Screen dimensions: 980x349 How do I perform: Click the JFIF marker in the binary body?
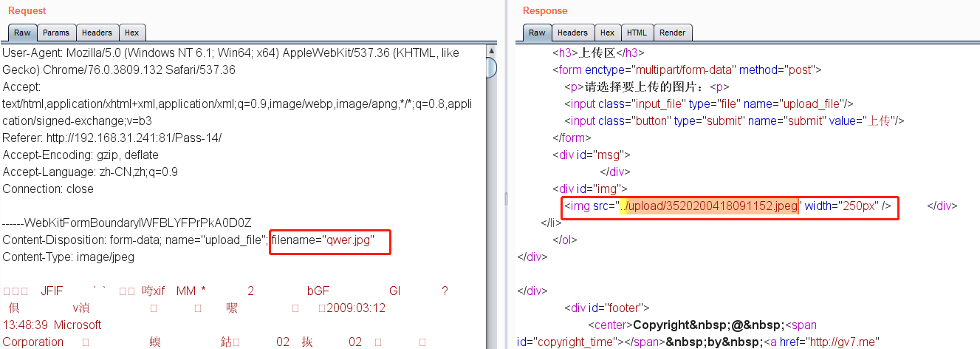[52, 291]
